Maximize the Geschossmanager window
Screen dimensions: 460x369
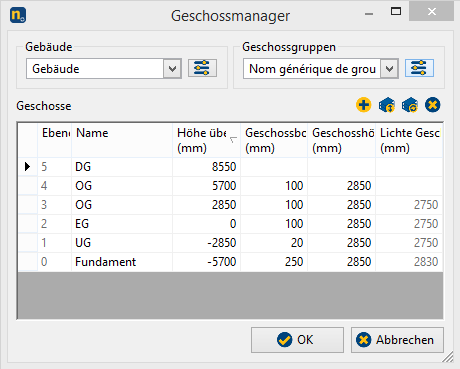click(x=396, y=12)
